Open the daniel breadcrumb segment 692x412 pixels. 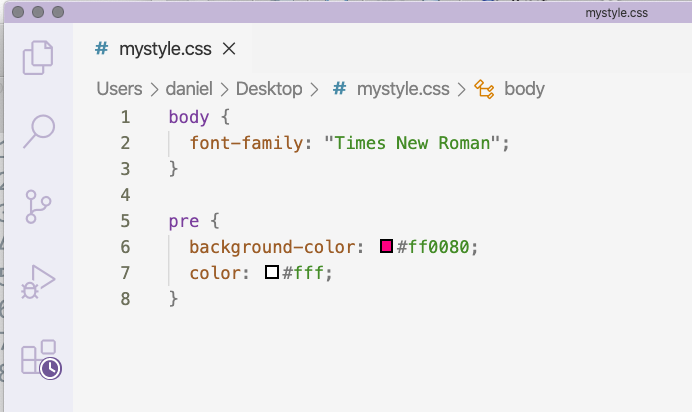point(189,89)
